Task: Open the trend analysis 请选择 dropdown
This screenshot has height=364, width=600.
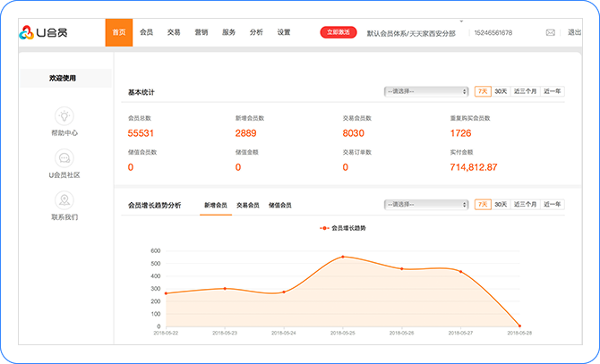Action: click(426, 205)
